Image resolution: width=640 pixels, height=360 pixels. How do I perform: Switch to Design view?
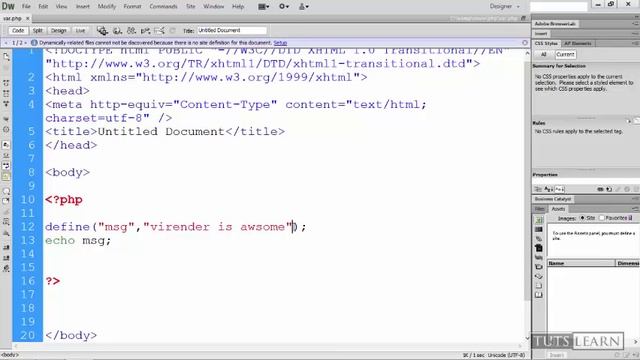pos(59,31)
